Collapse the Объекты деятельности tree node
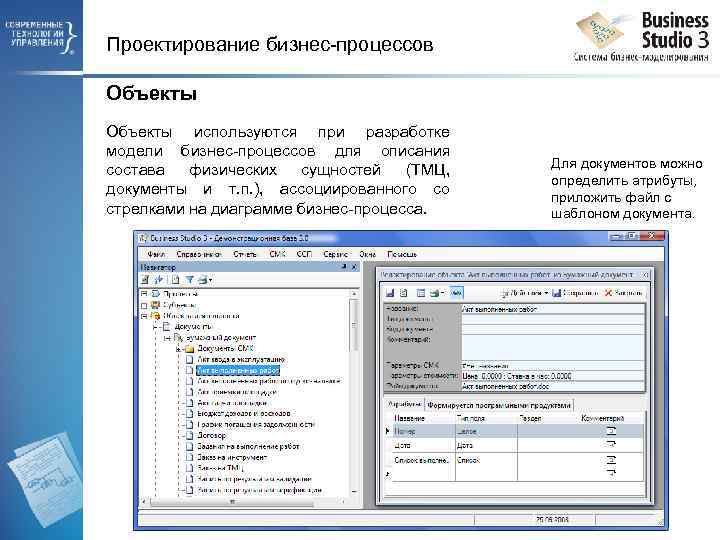This screenshot has width=720, height=540. (x=144, y=316)
